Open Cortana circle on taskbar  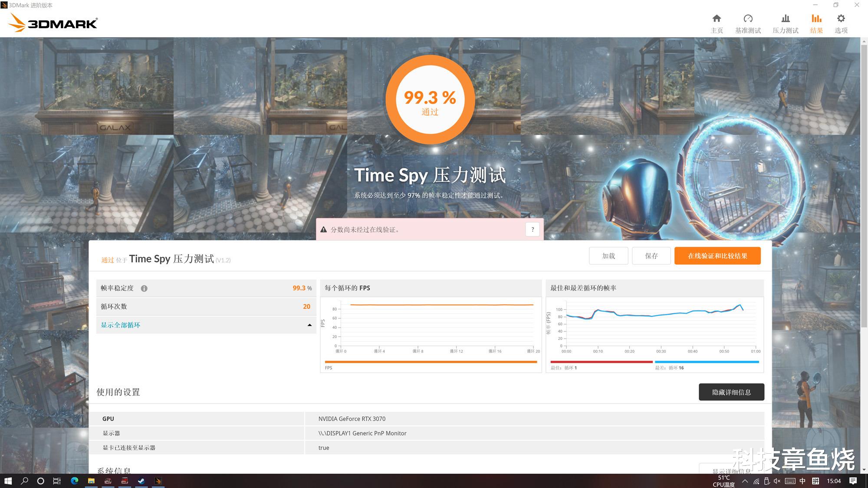click(x=41, y=481)
